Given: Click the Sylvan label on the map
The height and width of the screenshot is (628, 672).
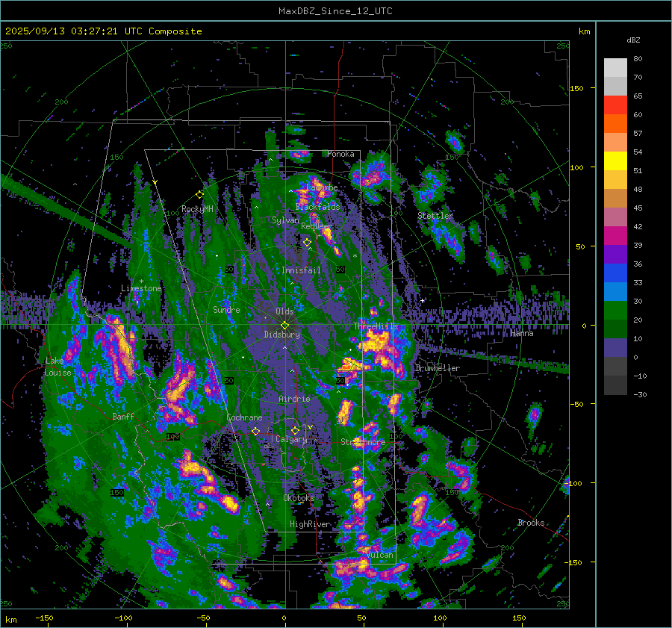Looking at the screenshot, I should (285, 220).
